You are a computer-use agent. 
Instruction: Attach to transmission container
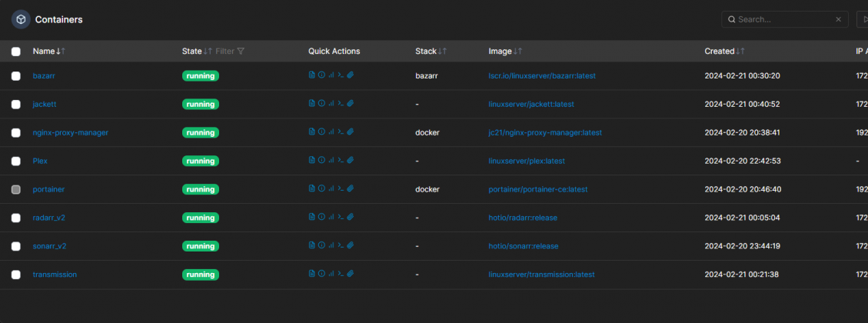[351, 273]
